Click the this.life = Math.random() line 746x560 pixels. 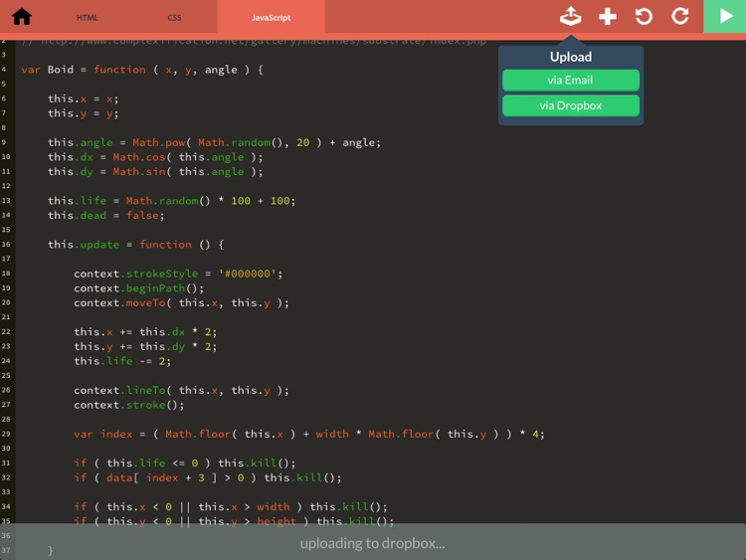[x=171, y=201]
